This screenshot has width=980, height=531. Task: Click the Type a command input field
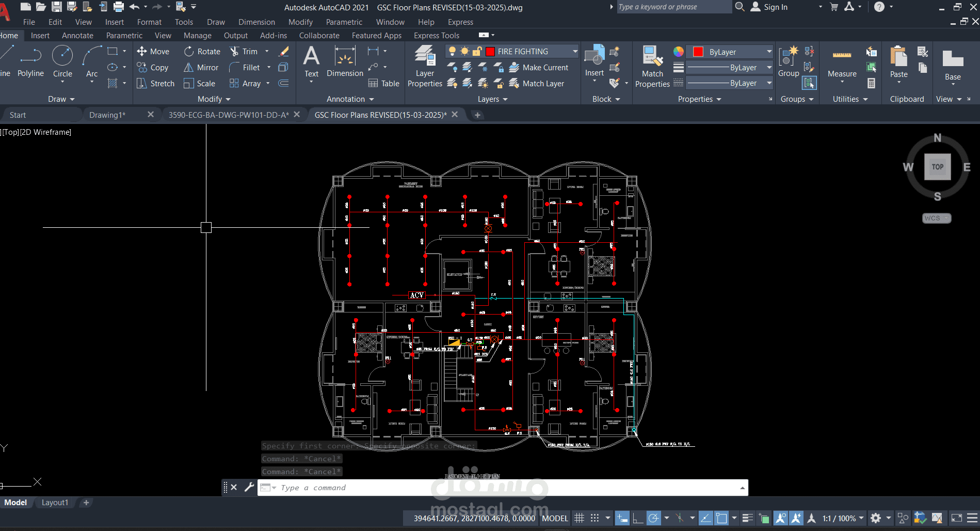click(x=508, y=488)
